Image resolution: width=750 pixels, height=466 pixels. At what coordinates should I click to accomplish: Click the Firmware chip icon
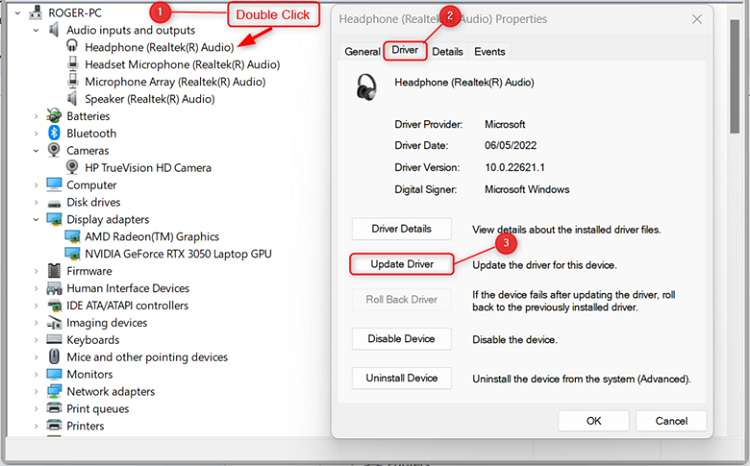tap(54, 270)
